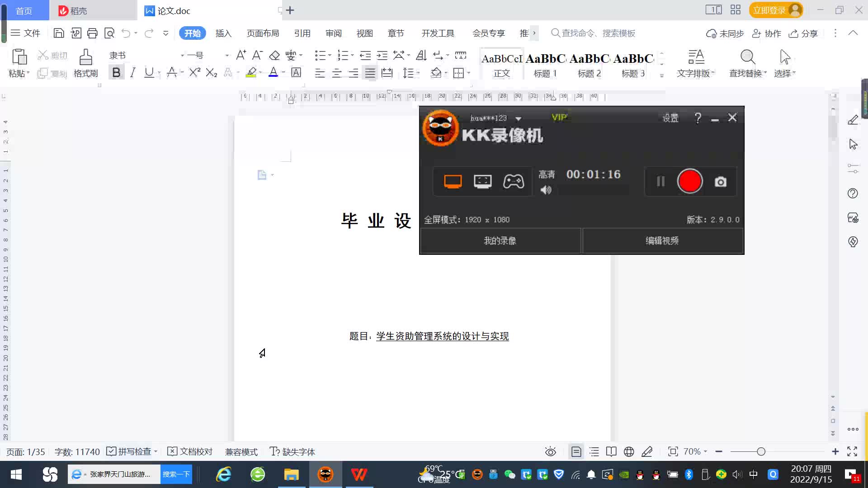Viewport: 868px width, 488px height.
Task: Click the Print icon in quick access toolbar
Action: coord(92,33)
